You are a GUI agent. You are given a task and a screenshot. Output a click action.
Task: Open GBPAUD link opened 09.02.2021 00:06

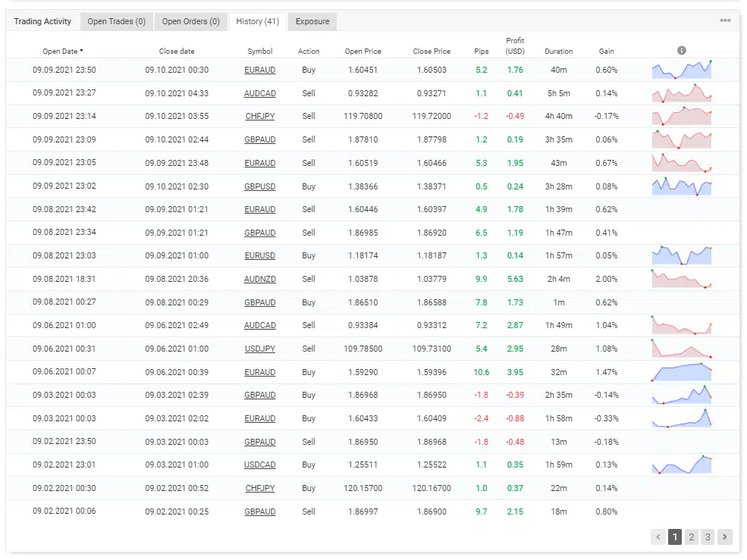click(260, 512)
